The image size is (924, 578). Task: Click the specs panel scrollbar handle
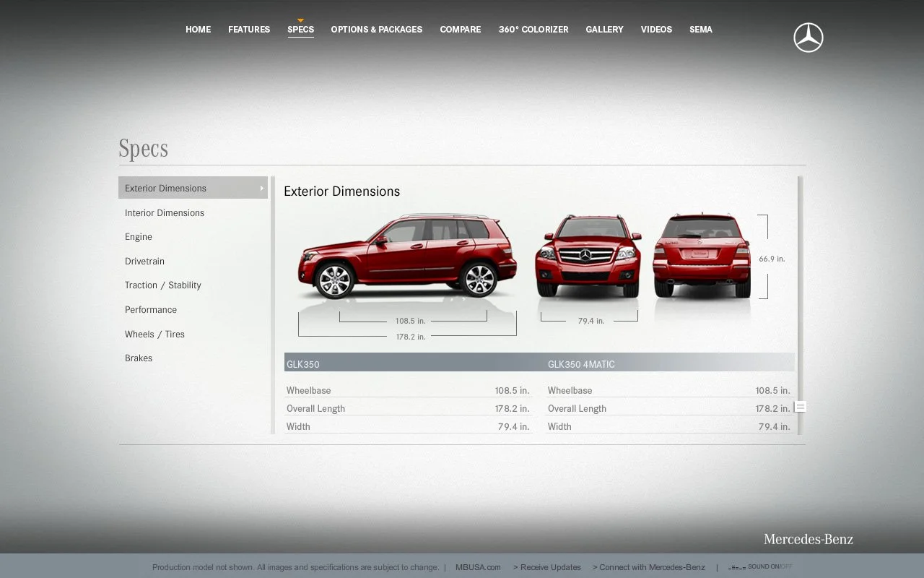click(x=801, y=407)
